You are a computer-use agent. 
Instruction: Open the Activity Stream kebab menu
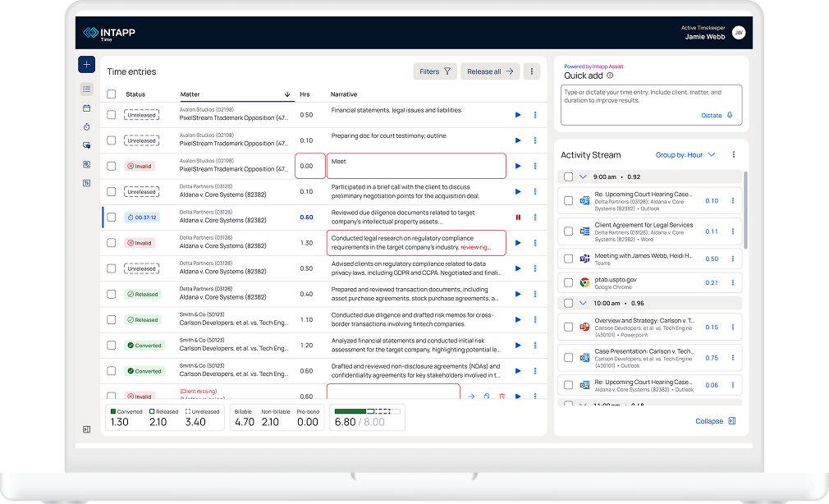(x=734, y=154)
